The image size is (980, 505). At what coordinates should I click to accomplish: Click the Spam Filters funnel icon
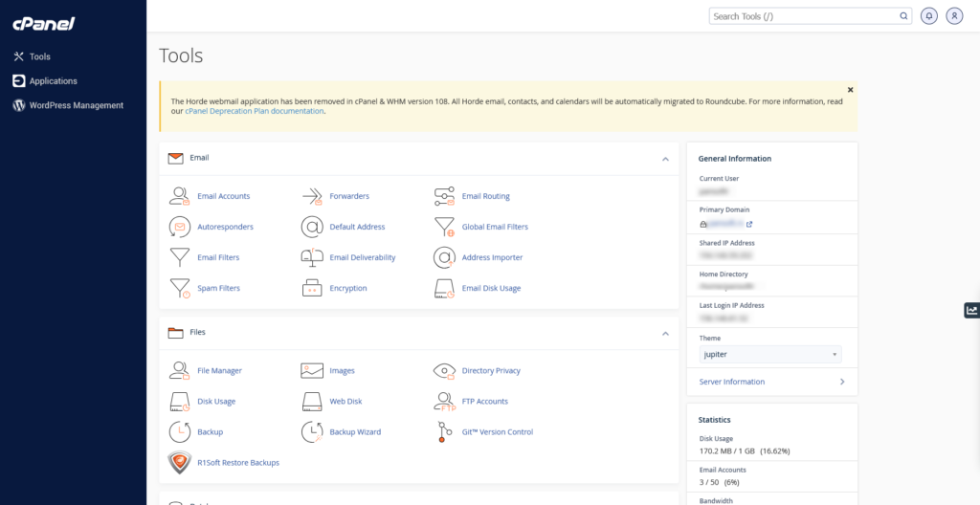point(179,288)
